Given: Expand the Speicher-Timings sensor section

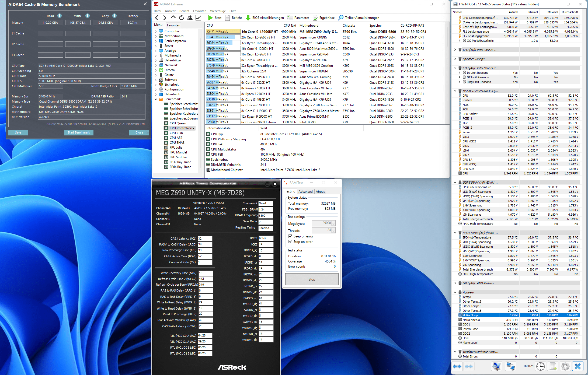Looking at the screenshot, I should [x=455, y=59].
